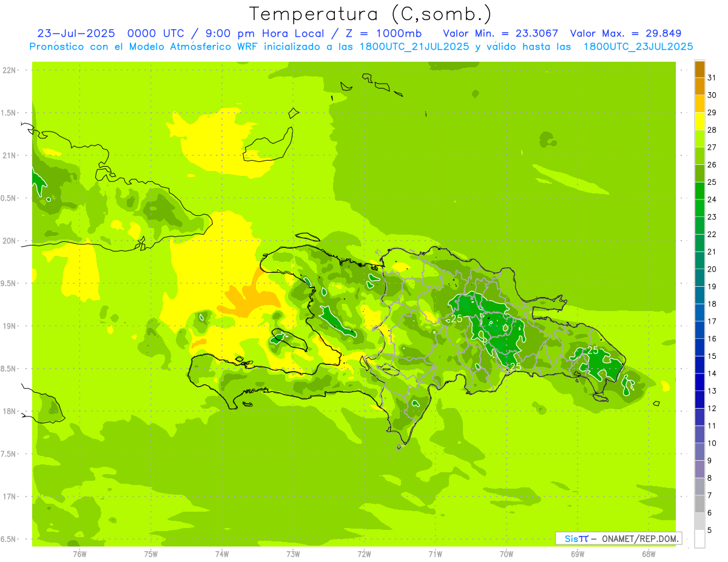Click the legend value '5'
This screenshot has height=562, width=728.
710,530
